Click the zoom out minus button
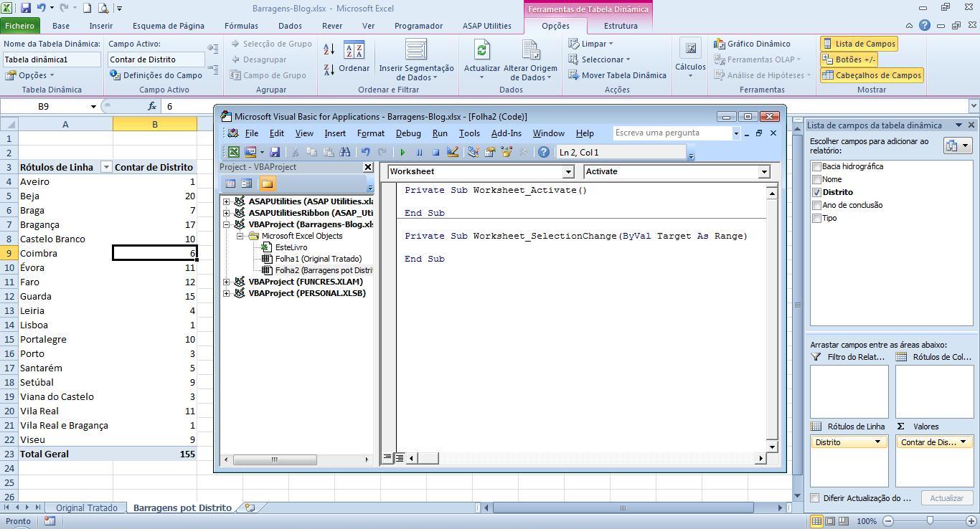 (888, 521)
